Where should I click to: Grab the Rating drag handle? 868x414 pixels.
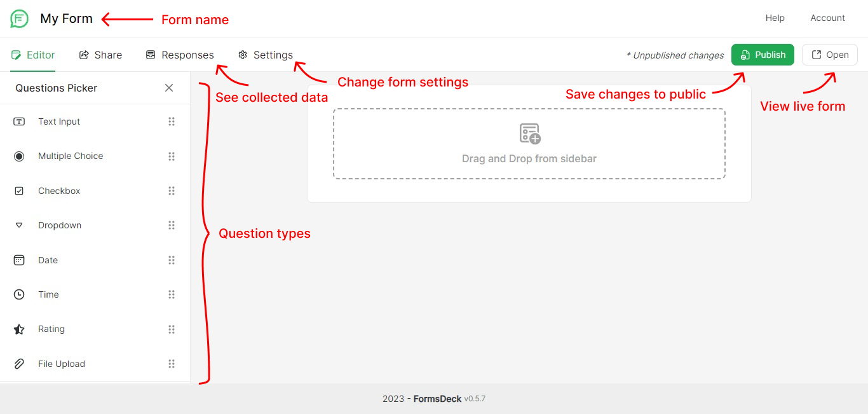pyautogui.click(x=171, y=329)
